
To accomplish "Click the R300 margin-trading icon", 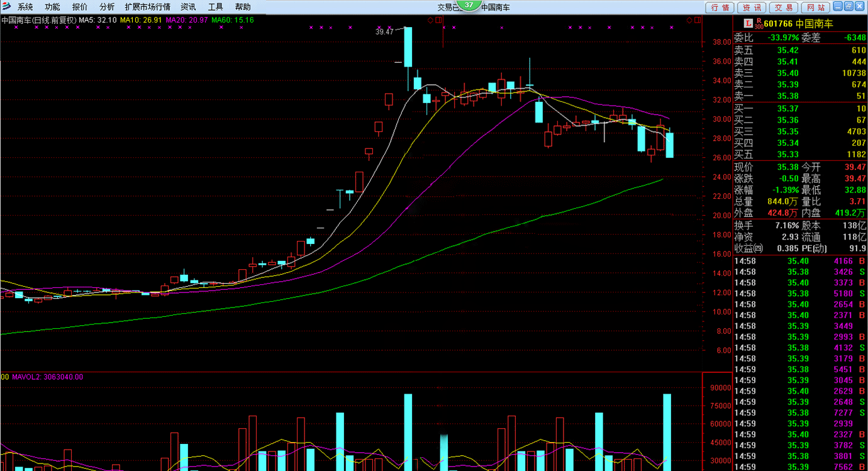I will pyautogui.click(x=759, y=23).
